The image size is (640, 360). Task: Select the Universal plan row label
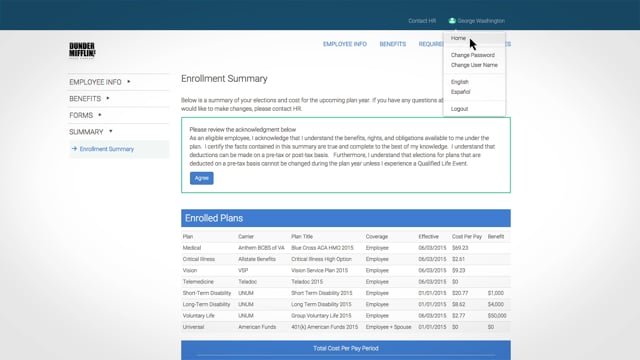(193, 327)
